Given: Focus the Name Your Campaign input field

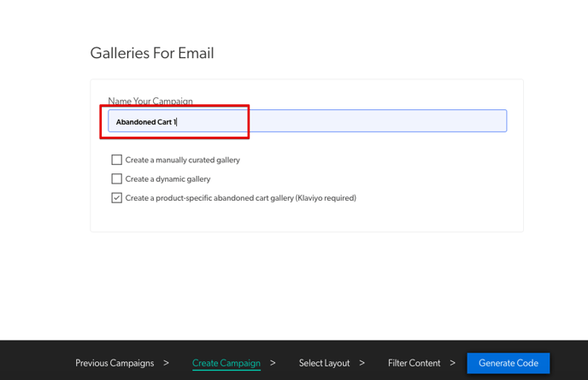Looking at the screenshot, I should (308, 121).
